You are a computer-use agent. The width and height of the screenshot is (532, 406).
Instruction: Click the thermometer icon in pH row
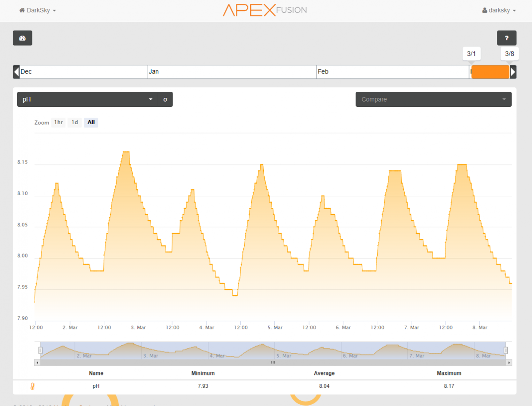pyautogui.click(x=32, y=386)
